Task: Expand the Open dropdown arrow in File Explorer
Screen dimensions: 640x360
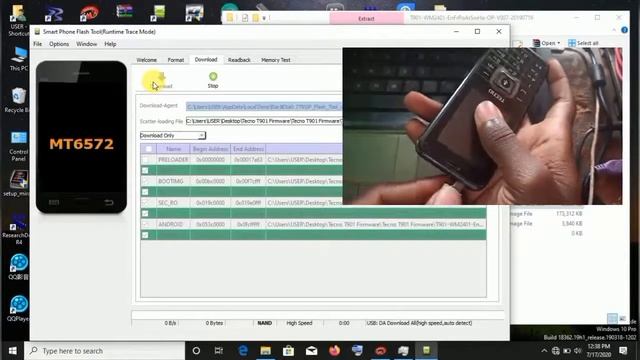Action: 559,43
